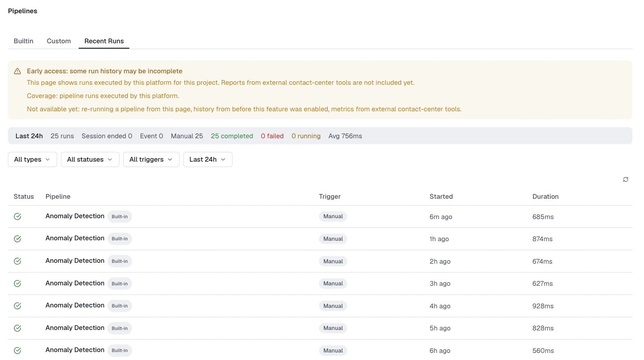Click the completed status icon for the 4h ago run
Viewport: 644px width, 360px height.
(x=18, y=306)
